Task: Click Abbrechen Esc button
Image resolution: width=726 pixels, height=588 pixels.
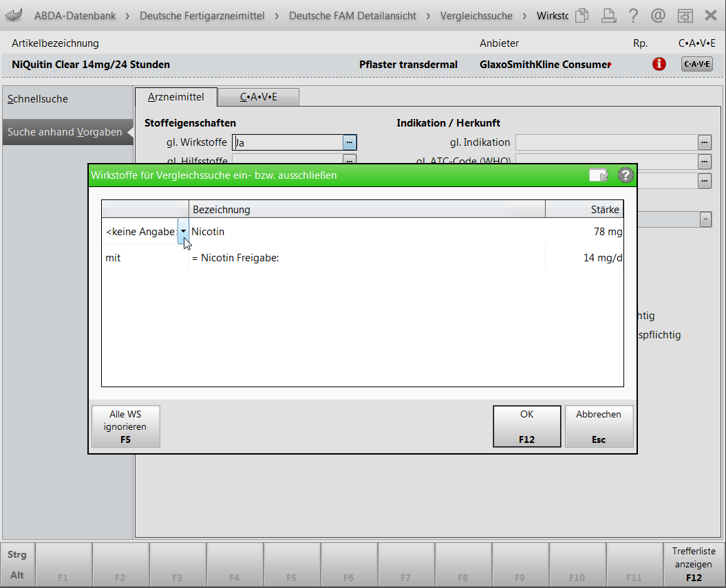Action: click(599, 426)
